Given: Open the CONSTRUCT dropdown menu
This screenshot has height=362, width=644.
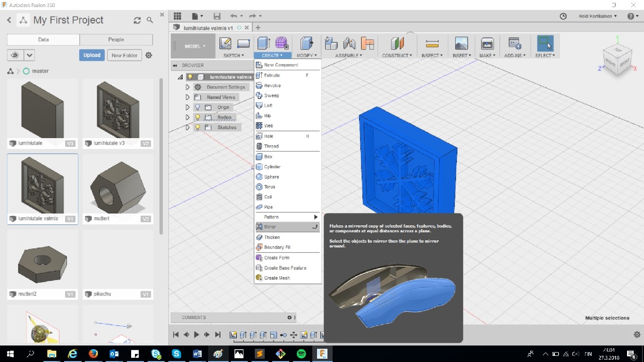Looking at the screenshot, I should point(397,55).
